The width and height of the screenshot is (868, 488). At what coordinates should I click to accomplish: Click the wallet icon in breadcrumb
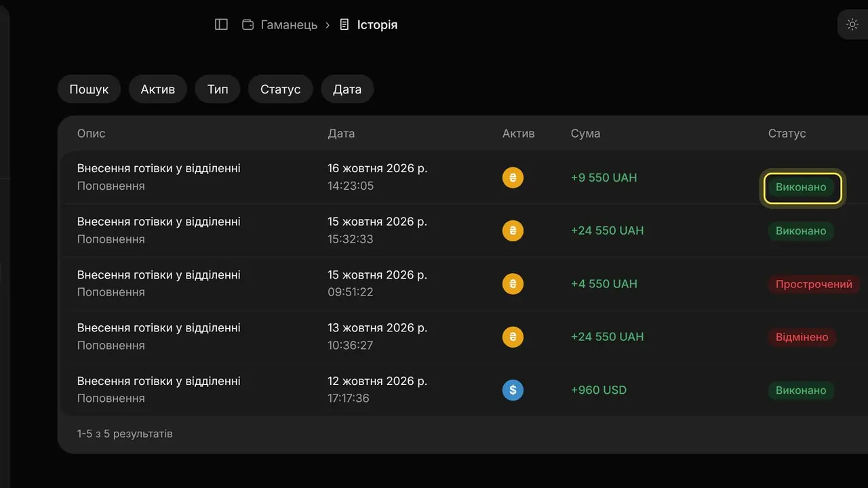[248, 24]
